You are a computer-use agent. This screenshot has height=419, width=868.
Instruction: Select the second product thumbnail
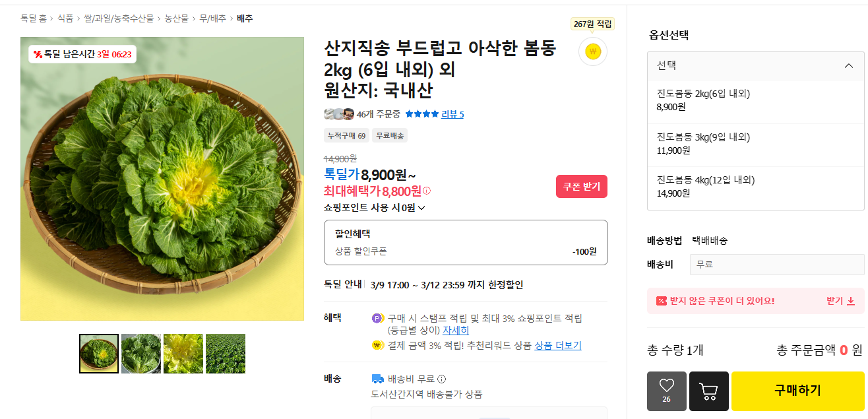tap(141, 354)
